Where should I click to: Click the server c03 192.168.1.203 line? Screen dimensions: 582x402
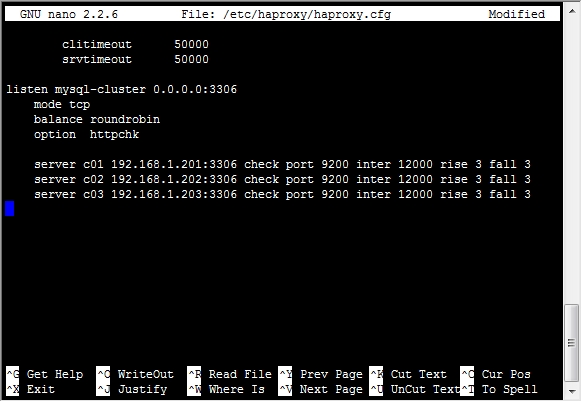pyautogui.click(x=282, y=194)
